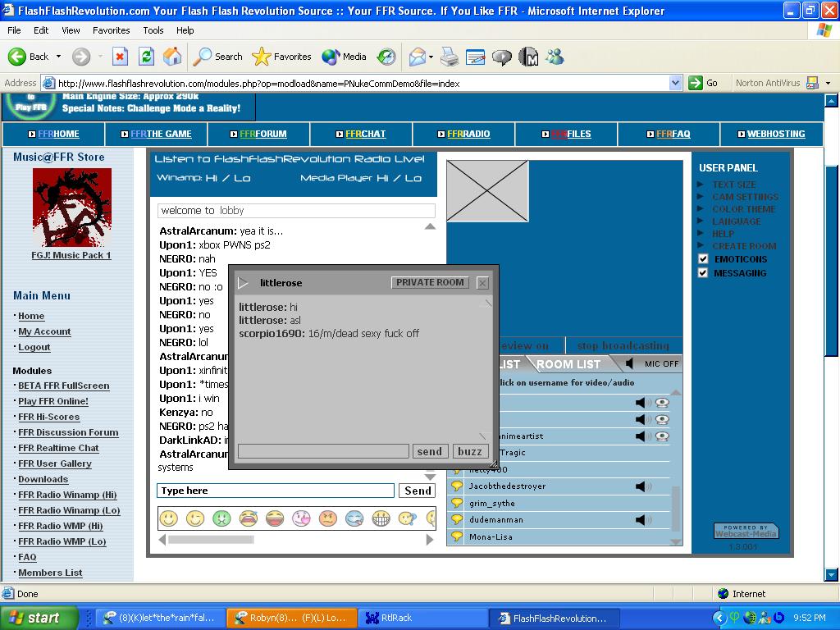Close the littlerose private chat window
840x630 pixels.
[482, 283]
